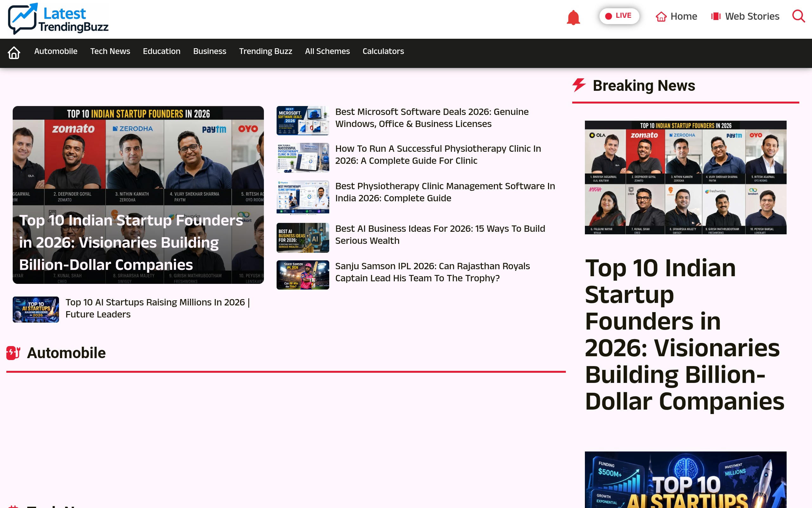Open Successful Physiotherapy Clinic thumbnail

(x=303, y=157)
